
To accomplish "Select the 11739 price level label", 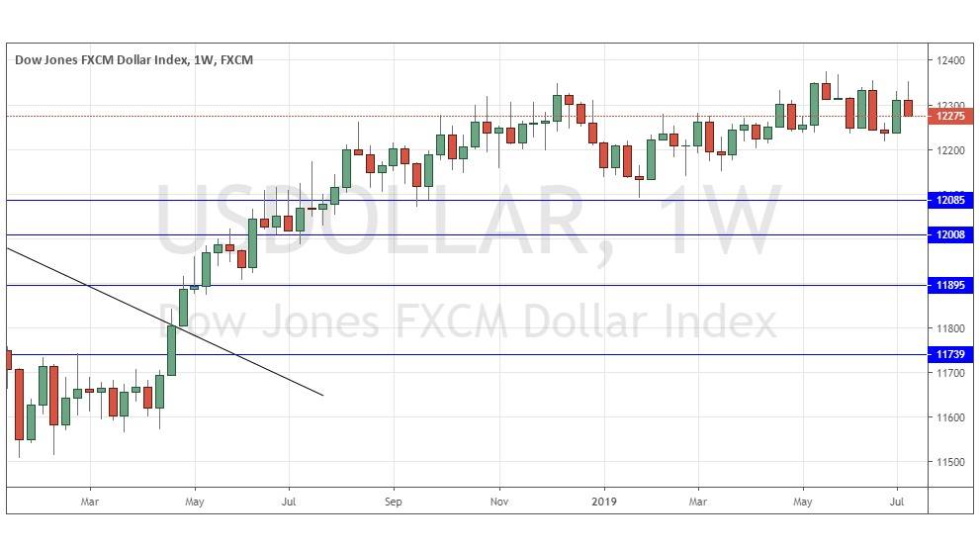I will [x=948, y=354].
